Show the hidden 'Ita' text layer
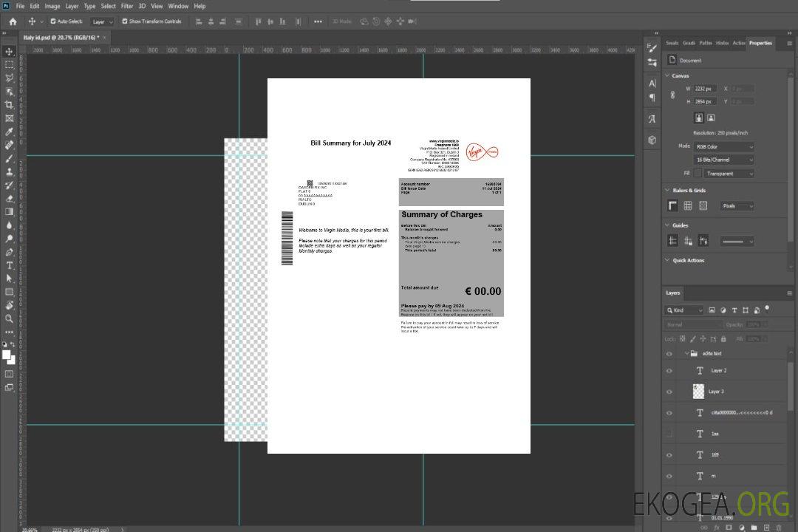 tap(669, 434)
